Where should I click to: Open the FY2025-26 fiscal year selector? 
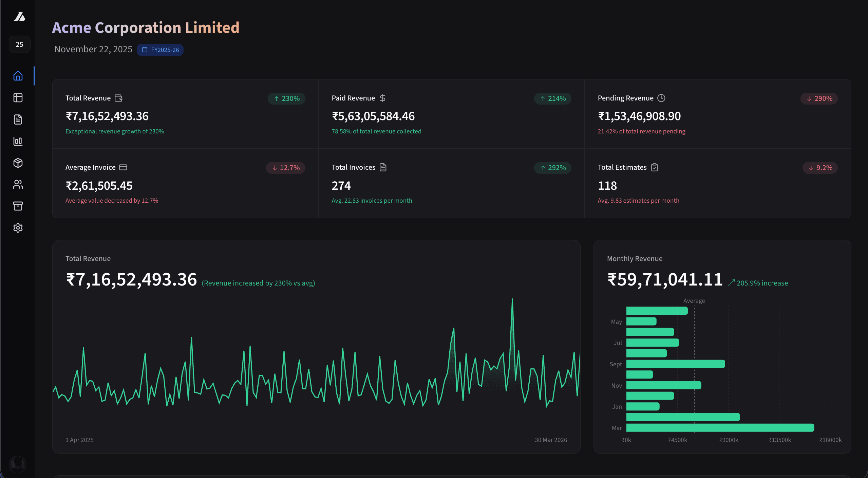tap(160, 50)
